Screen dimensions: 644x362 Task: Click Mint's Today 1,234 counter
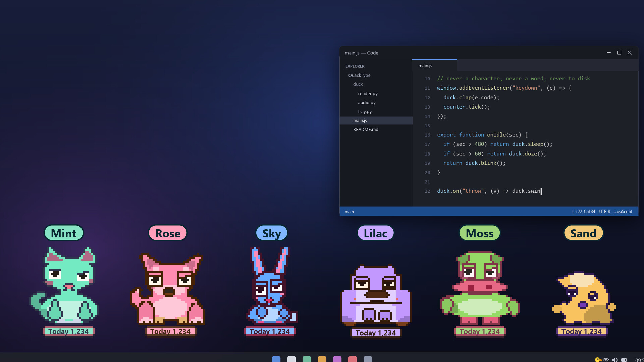tap(69, 331)
